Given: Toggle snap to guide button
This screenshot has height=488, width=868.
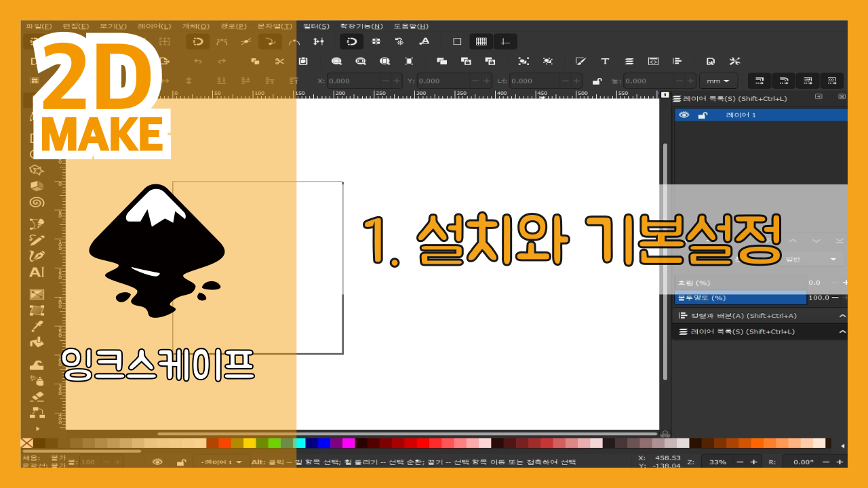Looking at the screenshot, I should (505, 41).
